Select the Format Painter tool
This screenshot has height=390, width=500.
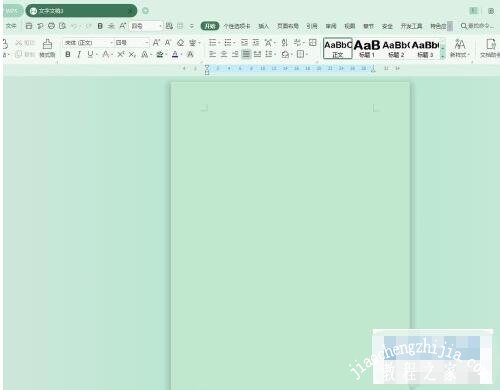tap(47, 48)
